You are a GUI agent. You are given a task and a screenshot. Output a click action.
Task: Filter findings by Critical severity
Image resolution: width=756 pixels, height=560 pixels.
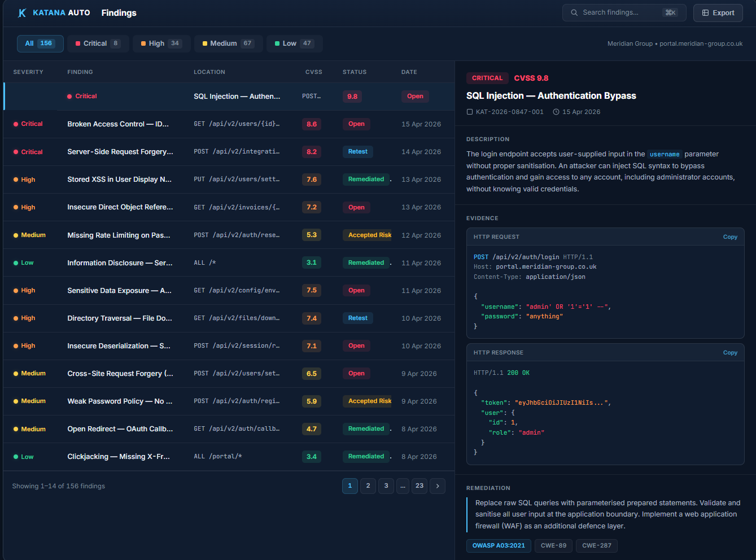point(98,43)
